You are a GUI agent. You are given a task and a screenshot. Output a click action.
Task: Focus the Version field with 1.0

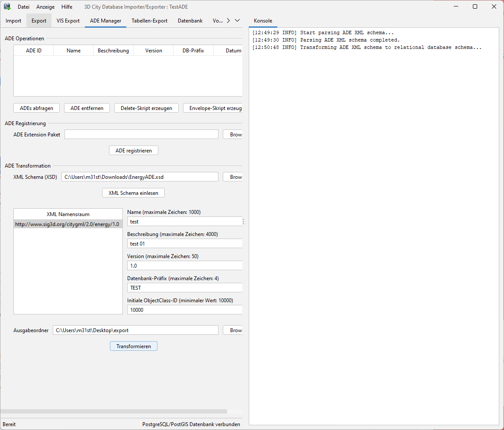tap(185, 265)
